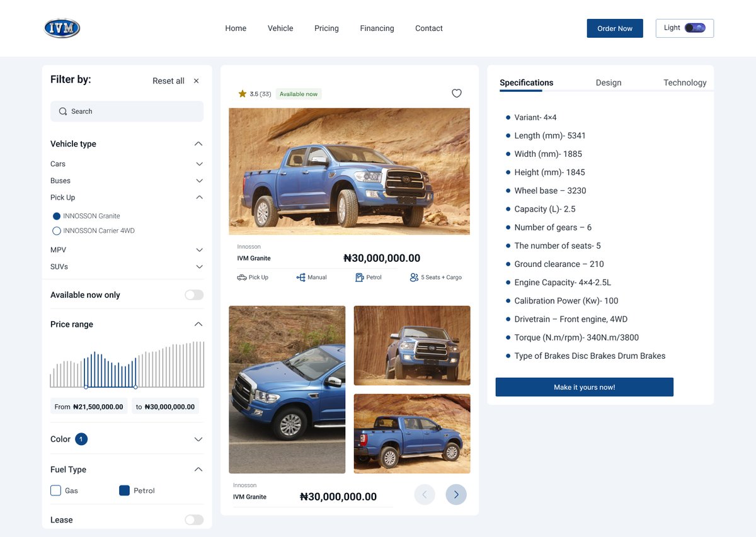Click the From ₦21,500,000.00 price field

coord(89,407)
